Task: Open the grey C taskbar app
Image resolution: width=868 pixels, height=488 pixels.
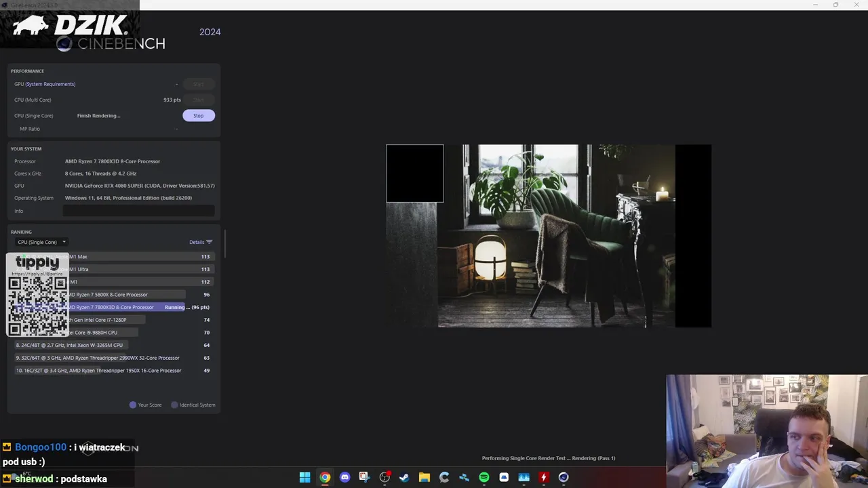Action: tap(444, 477)
